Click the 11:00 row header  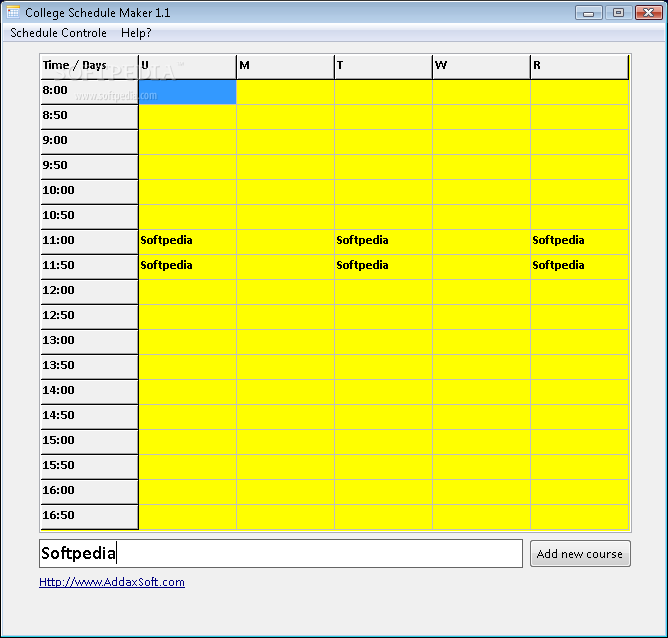point(89,242)
